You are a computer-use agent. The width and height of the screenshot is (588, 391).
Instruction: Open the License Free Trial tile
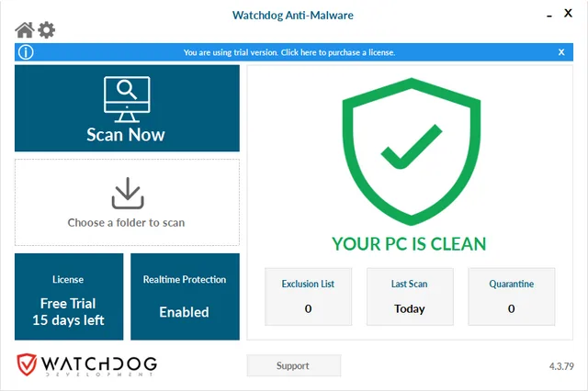pos(69,296)
